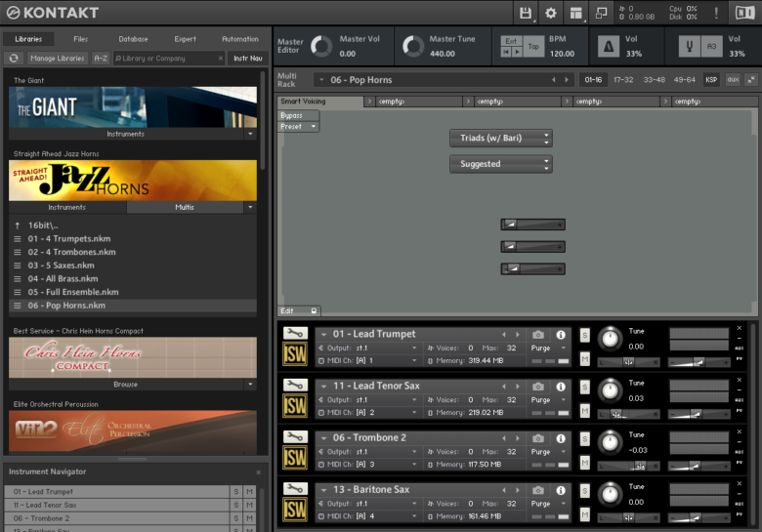Select the 17-32 rack page

(x=623, y=80)
